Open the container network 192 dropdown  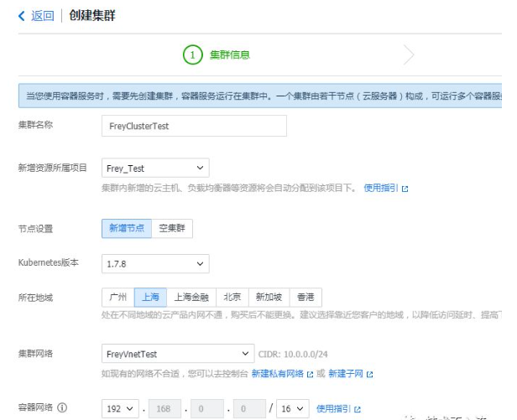pos(121,409)
